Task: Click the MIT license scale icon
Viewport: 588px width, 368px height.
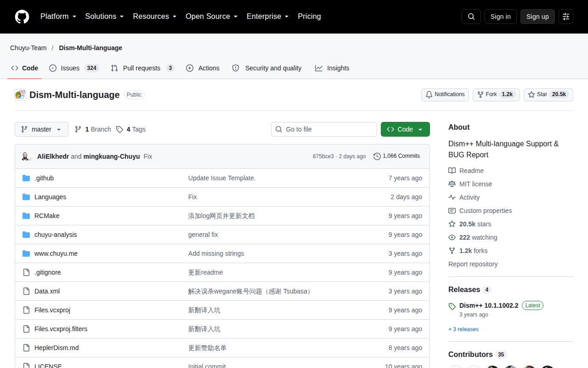Action: 452,184
